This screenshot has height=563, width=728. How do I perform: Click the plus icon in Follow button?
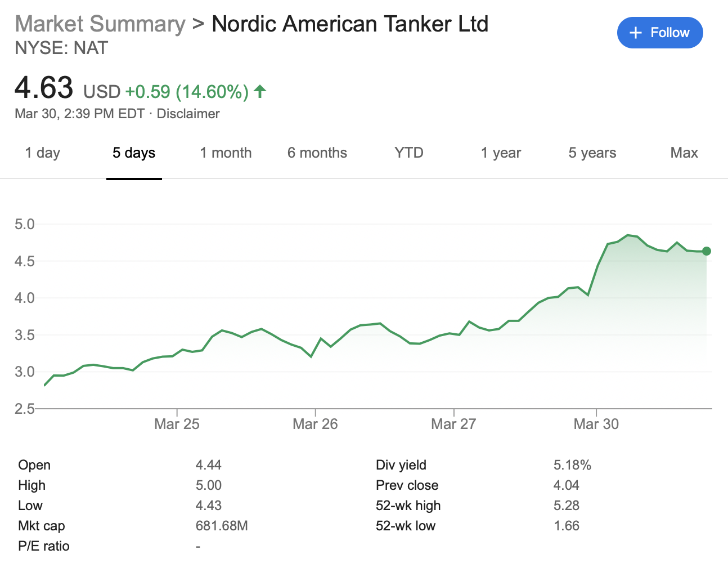pyautogui.click(x=636, y=33)
